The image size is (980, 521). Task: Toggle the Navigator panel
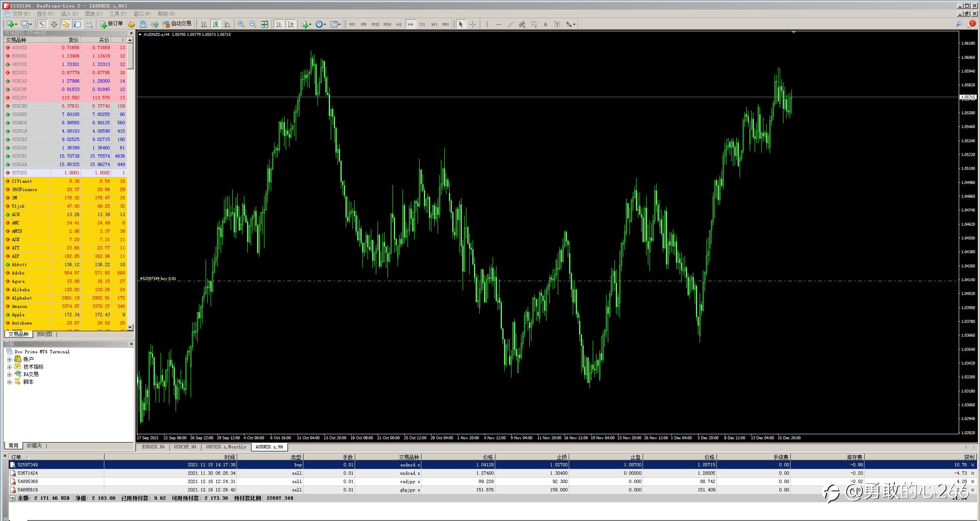[x=66, y=24]
